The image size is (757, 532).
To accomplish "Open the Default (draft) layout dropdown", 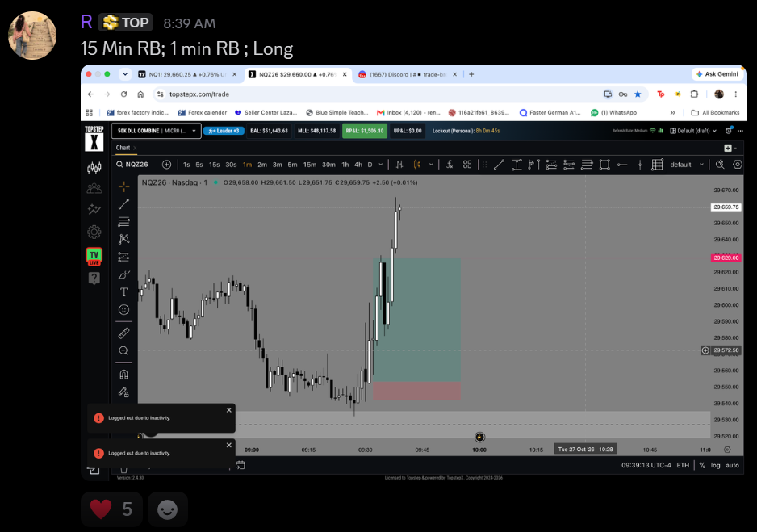I will point(693,131).
